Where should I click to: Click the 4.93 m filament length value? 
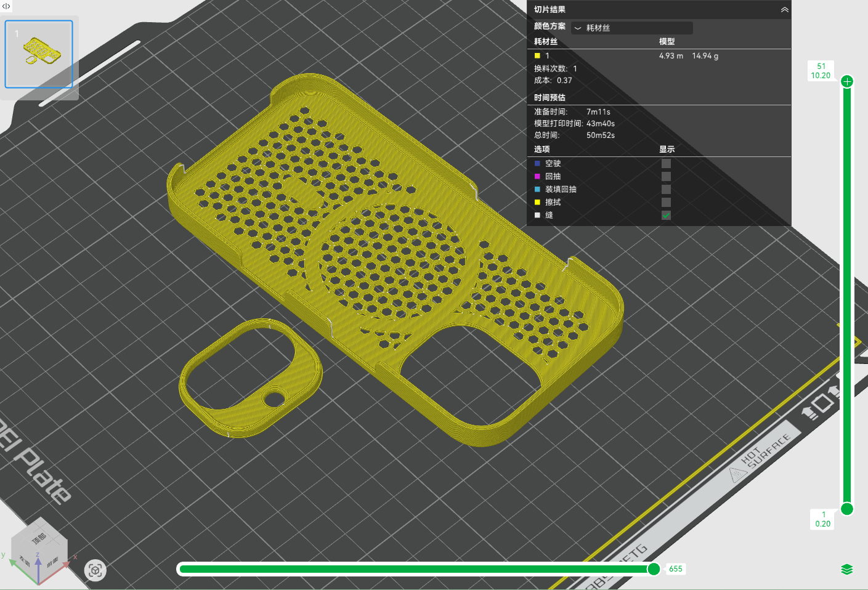(x=671, y=56)
